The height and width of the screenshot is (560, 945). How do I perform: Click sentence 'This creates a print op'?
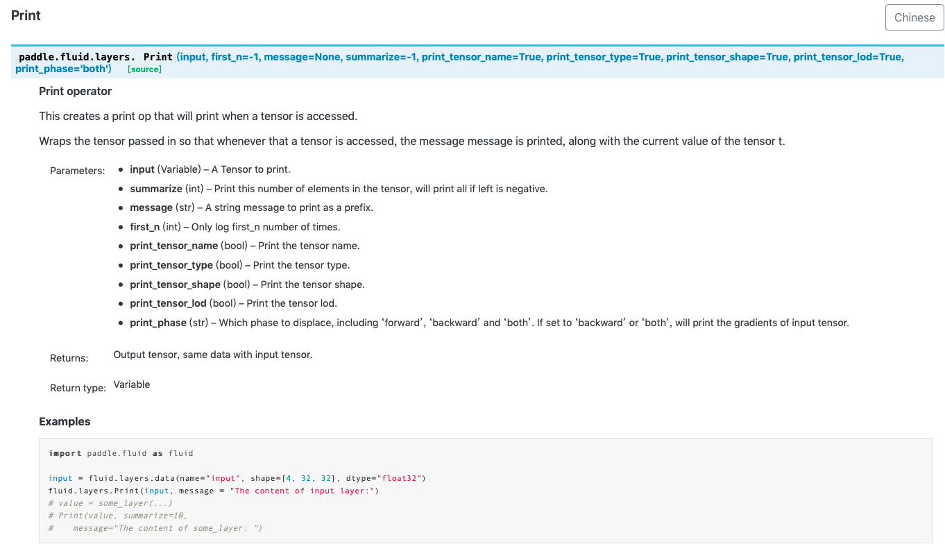tap(198, 116)
